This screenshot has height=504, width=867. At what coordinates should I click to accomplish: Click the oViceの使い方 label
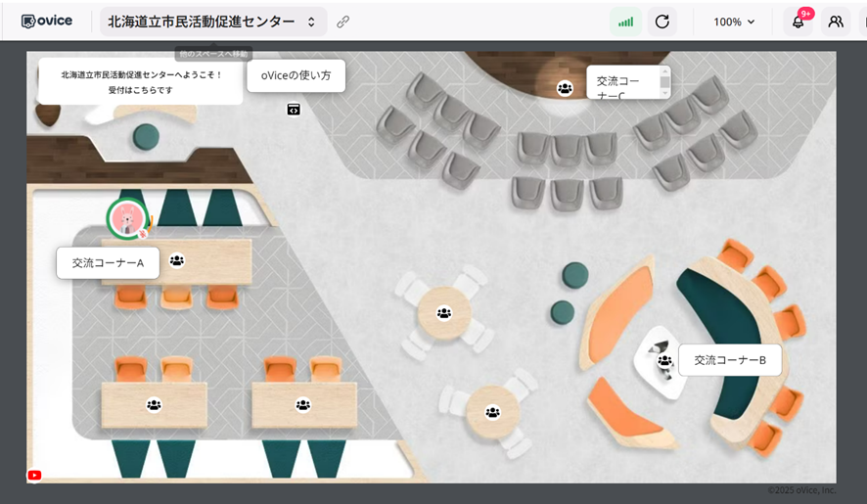click(296, 75)
